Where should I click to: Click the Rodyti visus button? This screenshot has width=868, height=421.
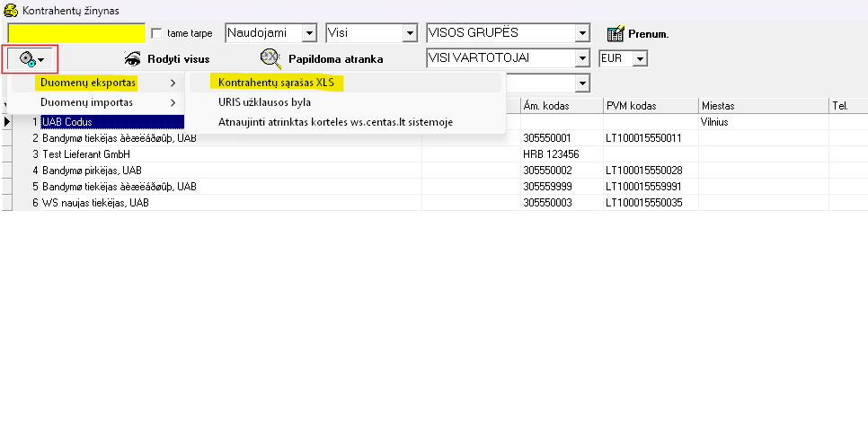166,58
